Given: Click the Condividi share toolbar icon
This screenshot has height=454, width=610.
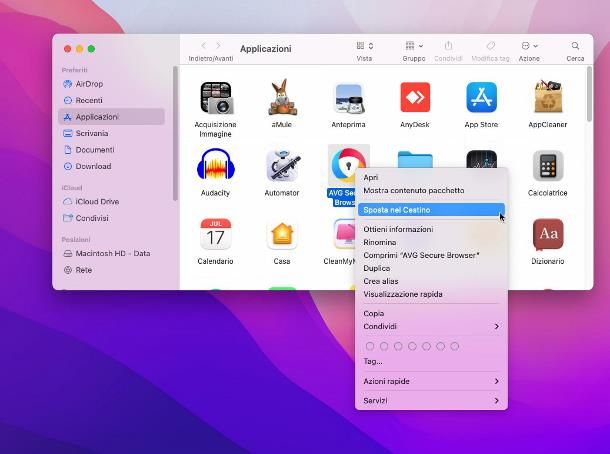Looking at the screenshot, I should (448, 46).
